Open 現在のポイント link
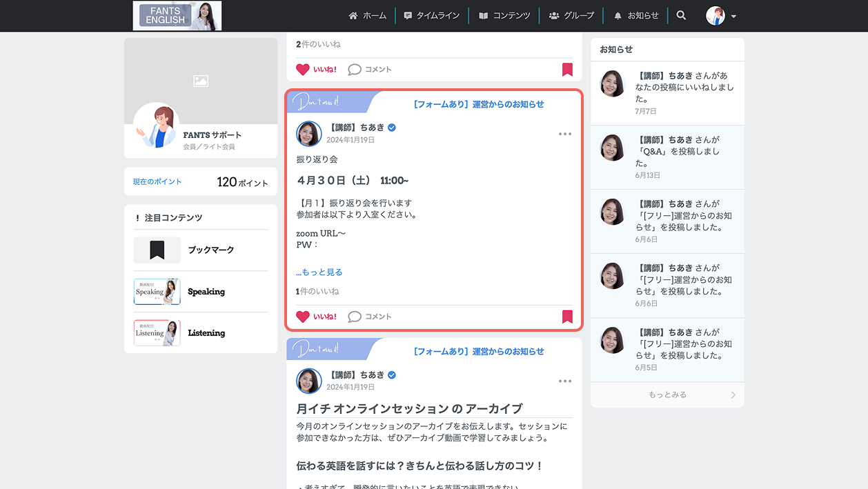Image resolution: width=868 pixels, height=489 pixels. [157, 182]
